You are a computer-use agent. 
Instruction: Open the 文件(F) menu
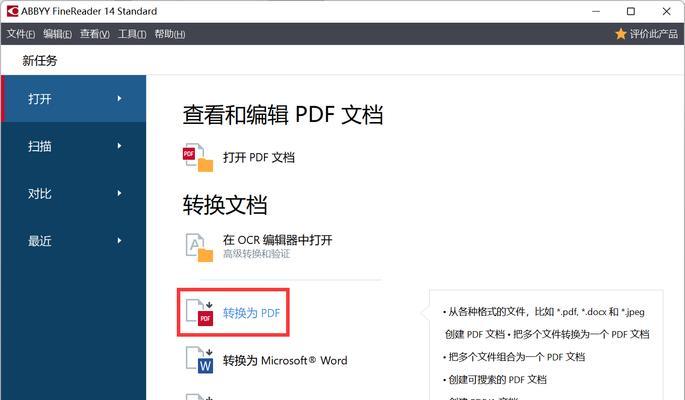pyautogui.click(x=21, y=34)
